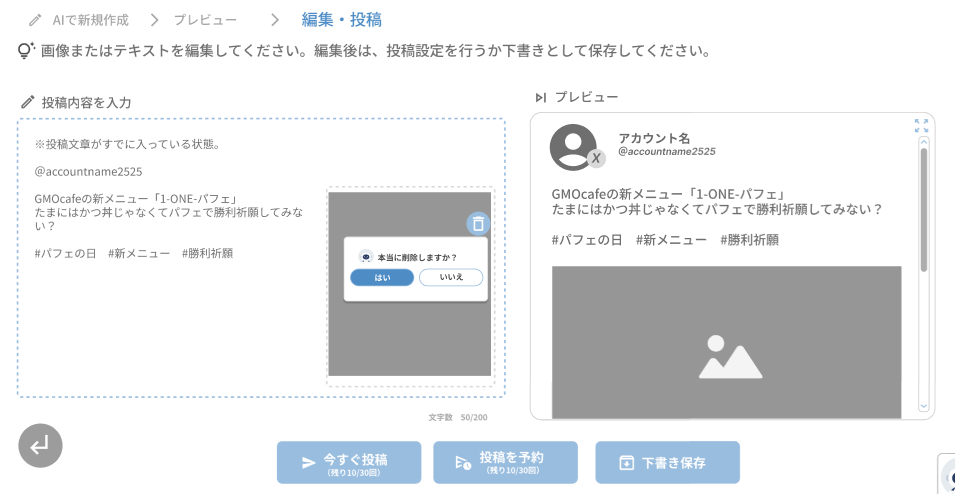Click the lightbulb hint icon
The width and height of the screenshot is (955, 494).
point(26,50)
